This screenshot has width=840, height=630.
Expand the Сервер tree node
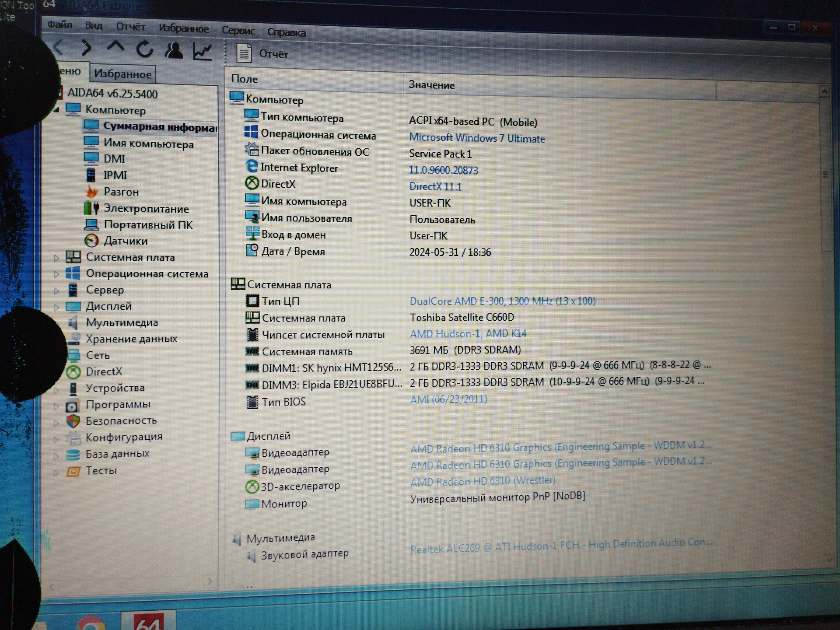pos(56,290)
